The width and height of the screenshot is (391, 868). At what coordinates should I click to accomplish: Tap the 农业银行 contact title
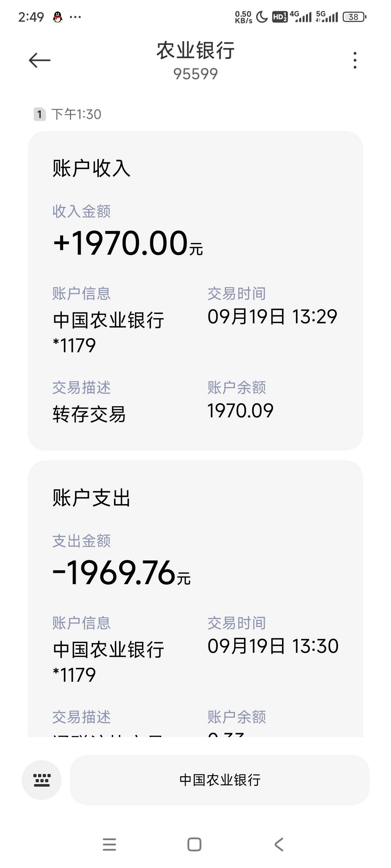tap(195, 50)
